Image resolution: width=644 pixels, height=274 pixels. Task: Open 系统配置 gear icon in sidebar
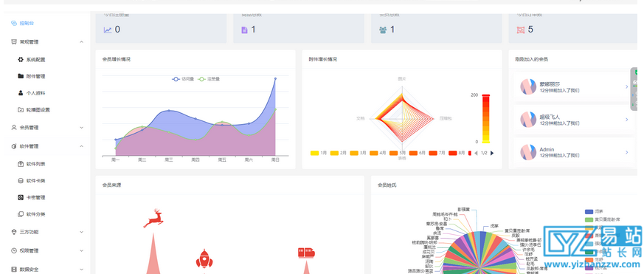(x=21, y=60)
